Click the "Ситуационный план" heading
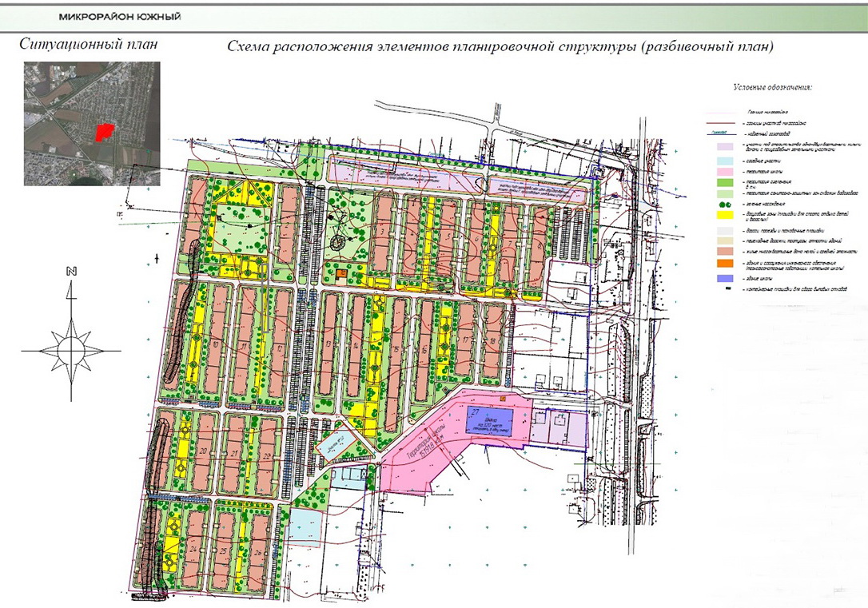The image size is (868, 608). pos(89,44)
